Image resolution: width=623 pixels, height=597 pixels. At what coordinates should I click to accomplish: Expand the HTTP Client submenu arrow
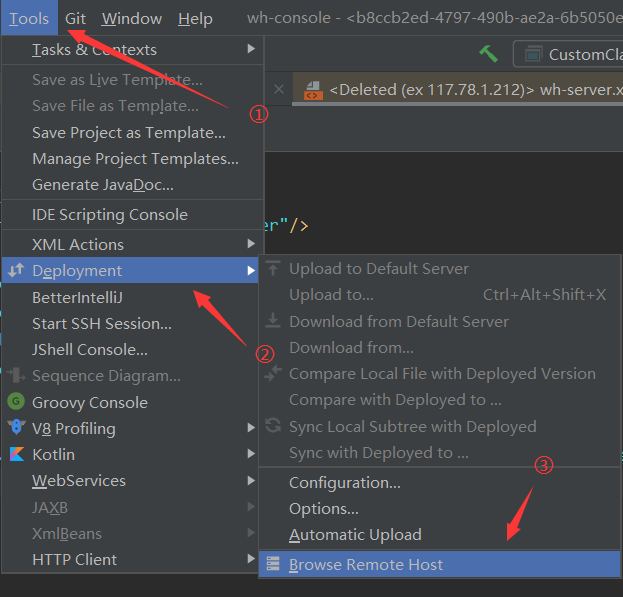pyautogui.click(x=251, y=558)
